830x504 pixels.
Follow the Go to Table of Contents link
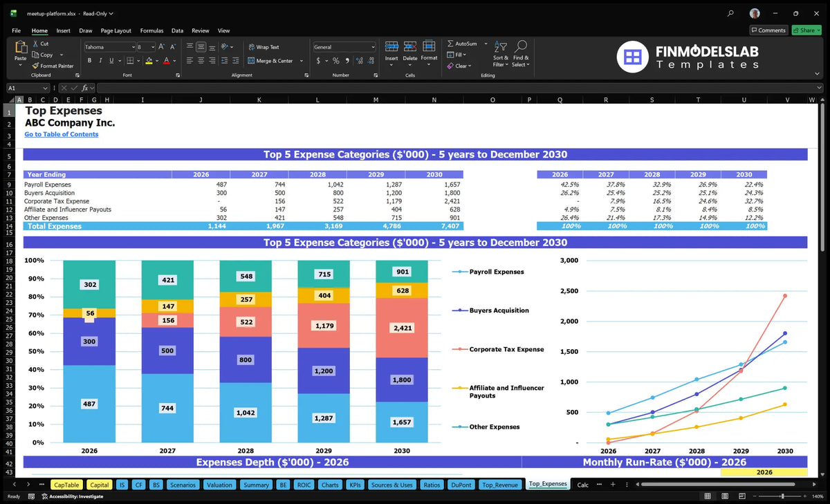click(62, 134)
